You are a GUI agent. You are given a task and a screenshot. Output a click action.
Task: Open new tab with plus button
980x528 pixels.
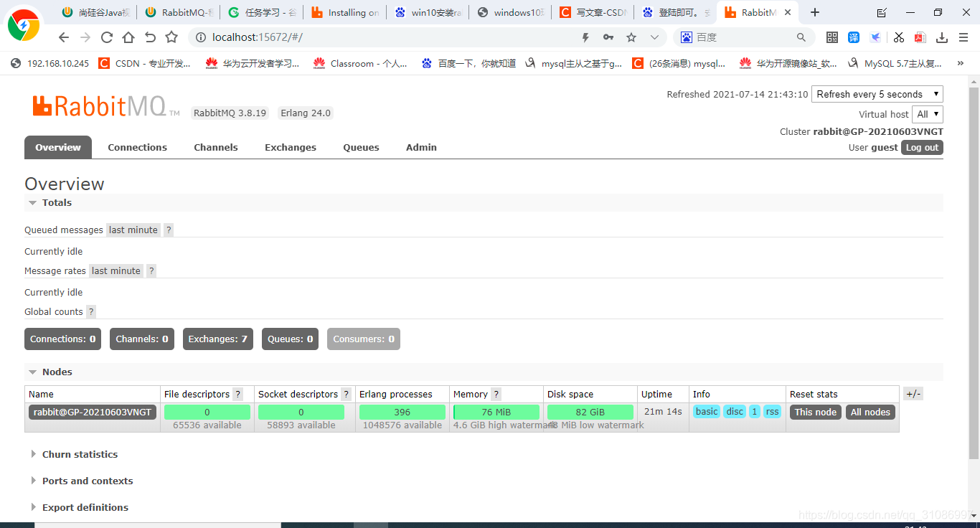coord(815,12)
